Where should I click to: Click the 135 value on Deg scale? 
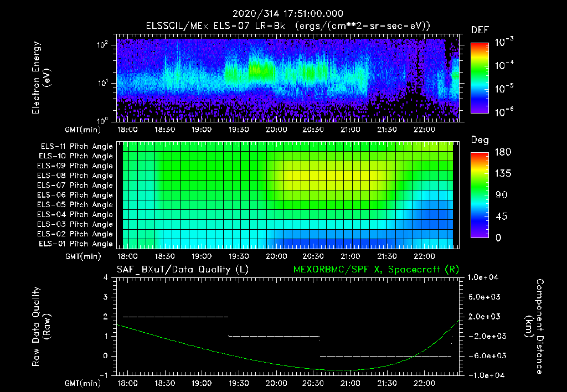coord(503,174)
